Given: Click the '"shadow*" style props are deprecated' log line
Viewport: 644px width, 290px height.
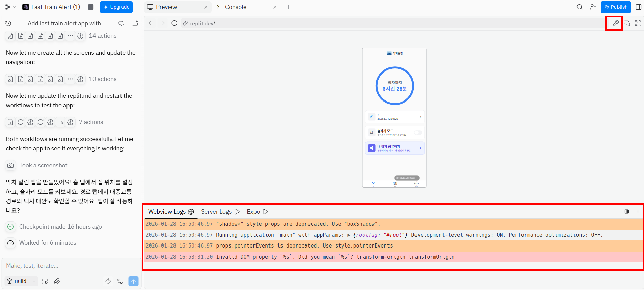Looking at the screenshot, I should 394,224.
